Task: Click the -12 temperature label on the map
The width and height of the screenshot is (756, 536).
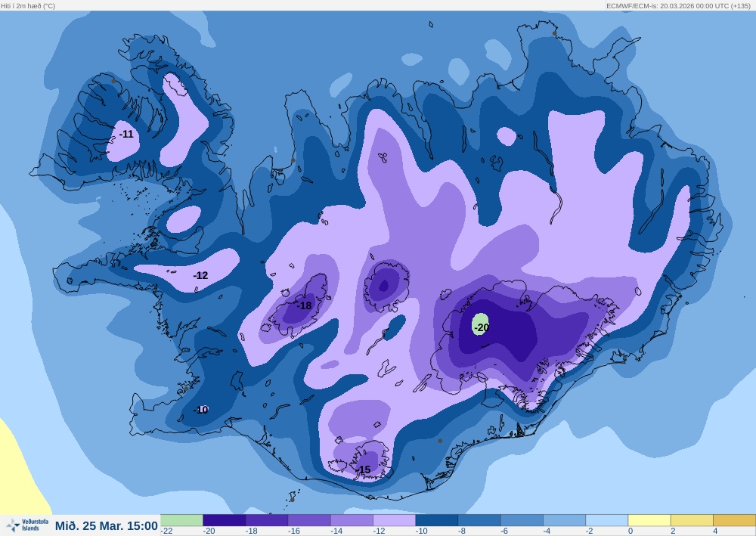Action: click(200, 275)
